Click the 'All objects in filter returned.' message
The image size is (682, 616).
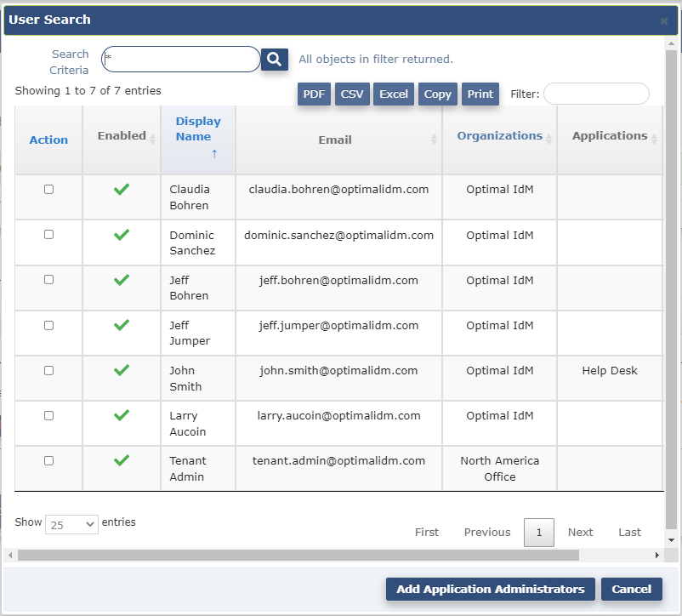click(376, 60)
